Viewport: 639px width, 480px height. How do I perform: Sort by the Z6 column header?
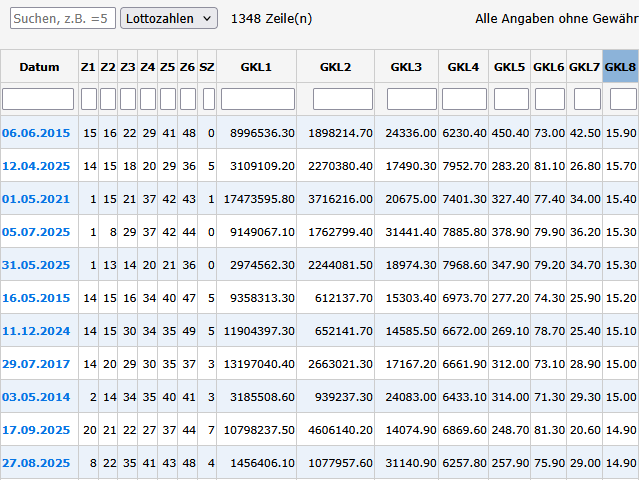click(187, 66)
